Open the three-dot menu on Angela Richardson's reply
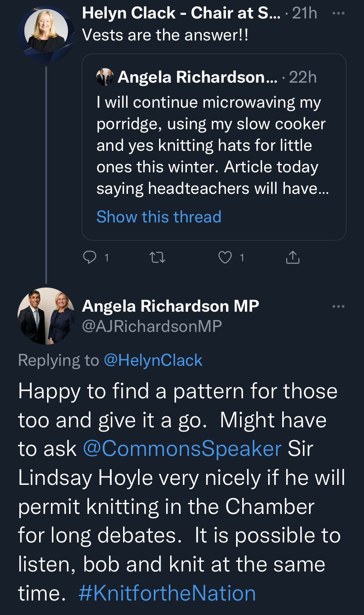 pyautogui.click(x=339, y=306)
